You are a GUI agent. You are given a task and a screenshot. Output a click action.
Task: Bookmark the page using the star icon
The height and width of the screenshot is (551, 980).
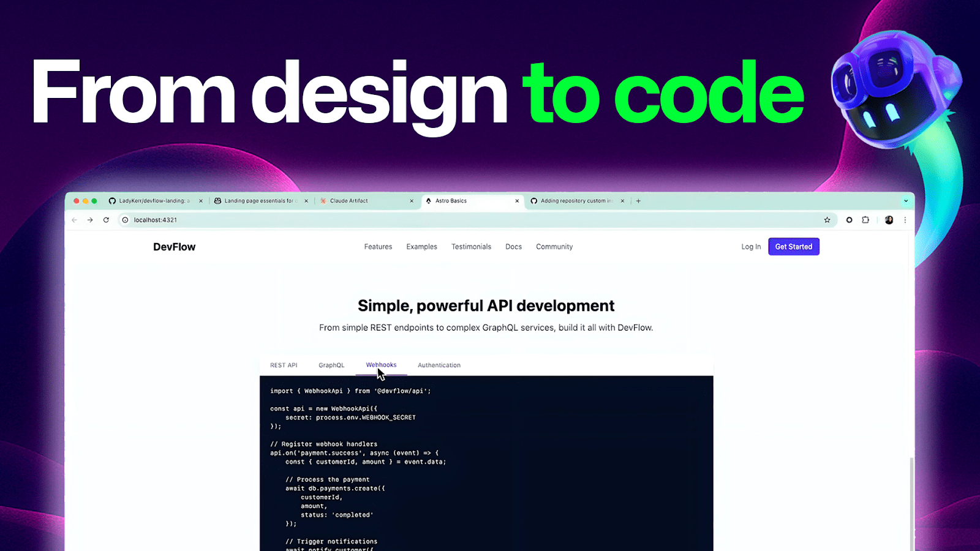click(x=827, y=220)
